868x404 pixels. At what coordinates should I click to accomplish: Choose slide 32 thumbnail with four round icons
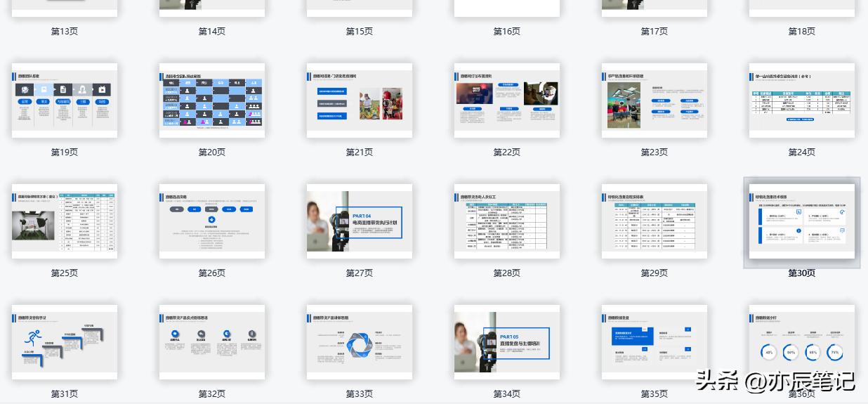pyautogui.click(x=212, y=342)
